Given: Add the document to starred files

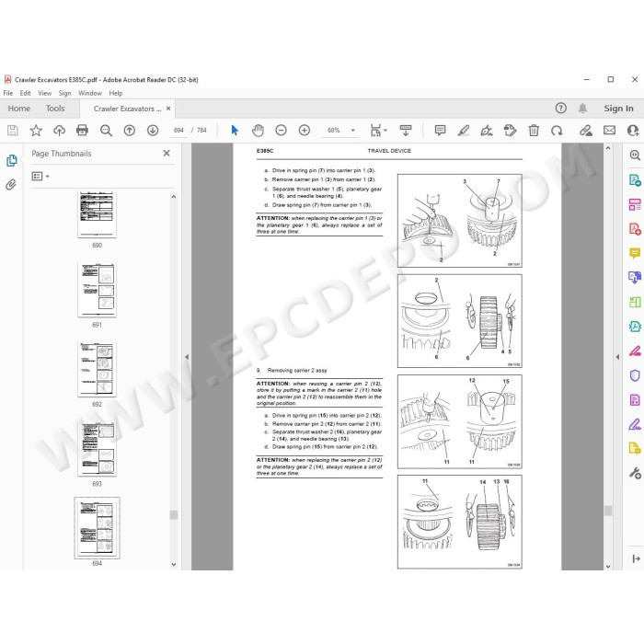Looking at the screenshot, I should click(x=36, y=131).
